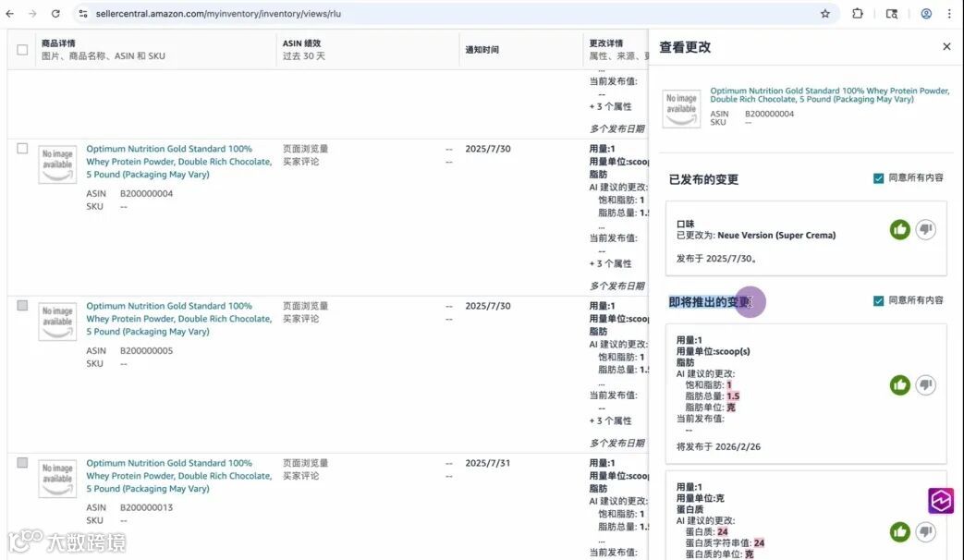Close the 查看更改 side panel

point(946,47)
